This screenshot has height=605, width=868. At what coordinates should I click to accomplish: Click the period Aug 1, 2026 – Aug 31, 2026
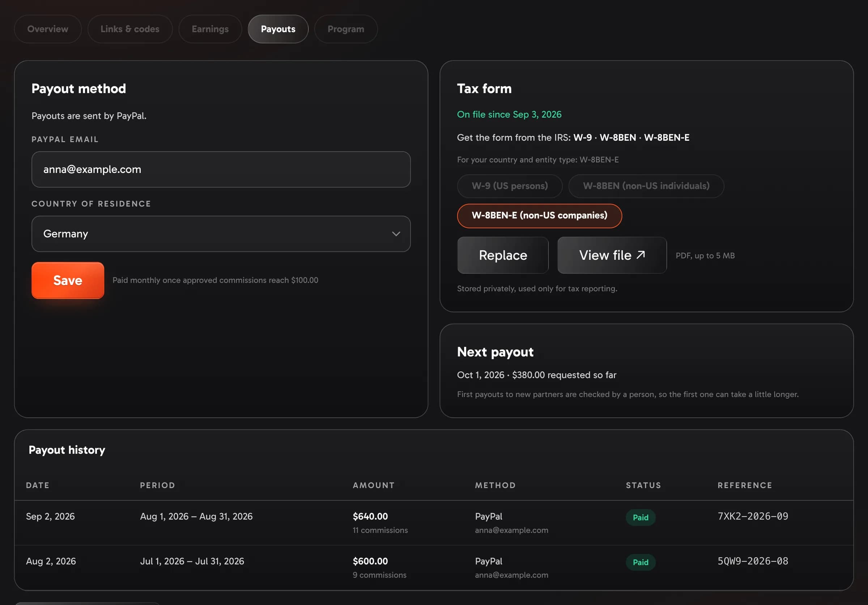[x=196, y=516]
